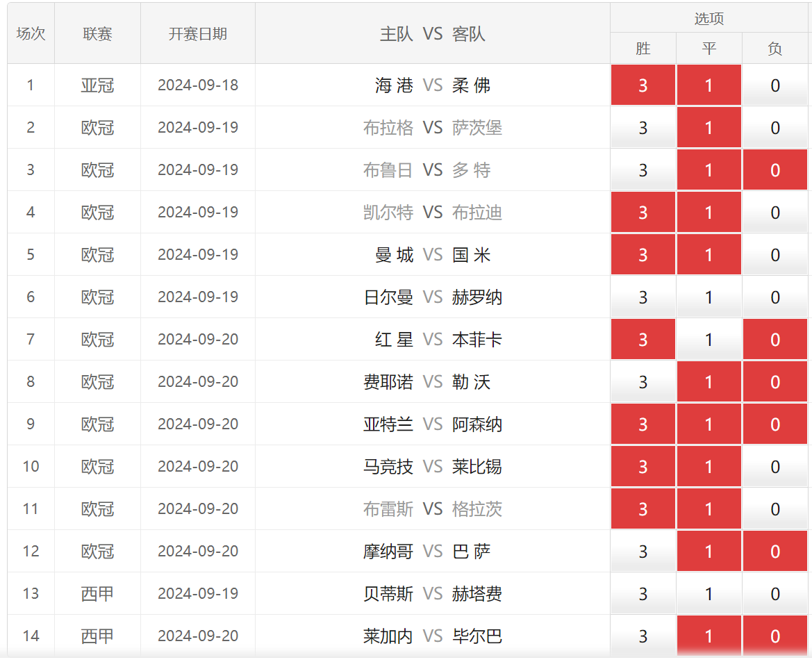Image resolution: width=812 pixels, height=662 pixels.
Task: Toggle win option 3 for 红星 VS 本菲卡
Action: tap(643, 339)
